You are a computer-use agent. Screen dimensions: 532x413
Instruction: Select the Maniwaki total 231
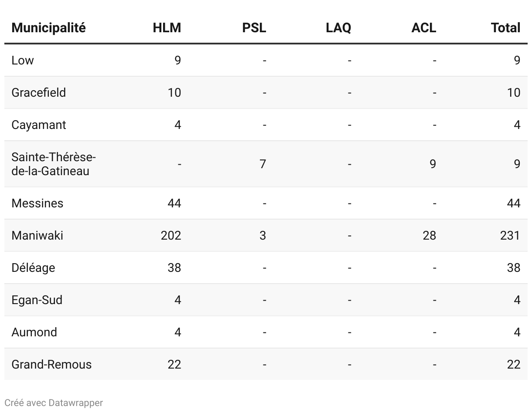click(x=510, y=235)
